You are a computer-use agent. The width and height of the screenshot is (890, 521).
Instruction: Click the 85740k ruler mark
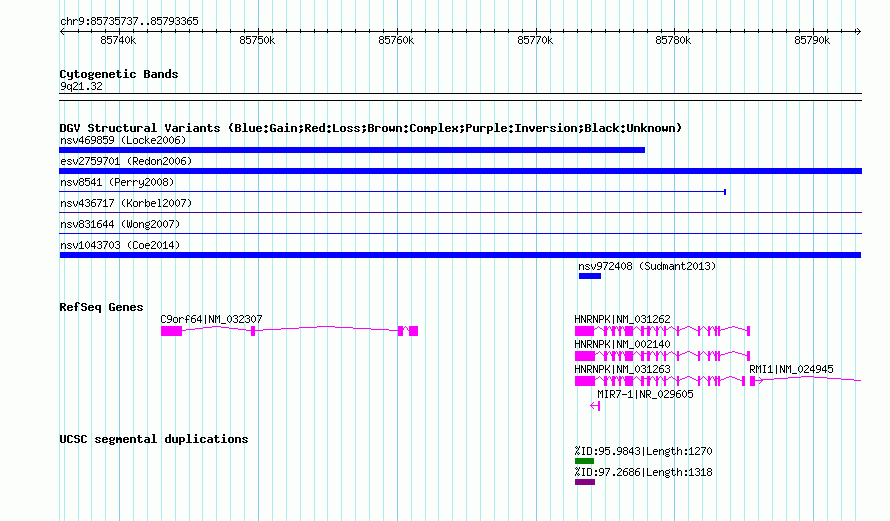click(x=118, y=40)
